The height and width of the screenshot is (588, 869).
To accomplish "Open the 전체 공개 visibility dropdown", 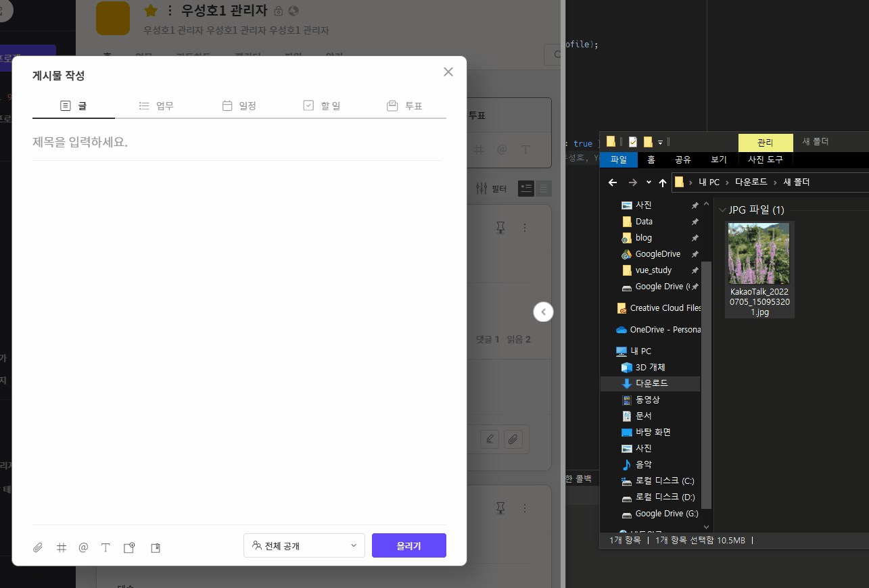I will tap(304, 545).
